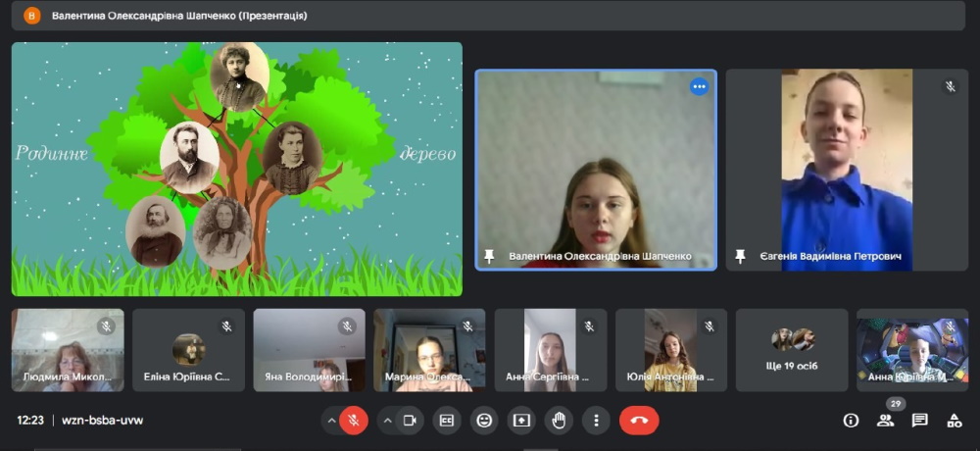Open the emoji reactions button
980x451 pixels.
pyautogui.click(x=484, y=421)
